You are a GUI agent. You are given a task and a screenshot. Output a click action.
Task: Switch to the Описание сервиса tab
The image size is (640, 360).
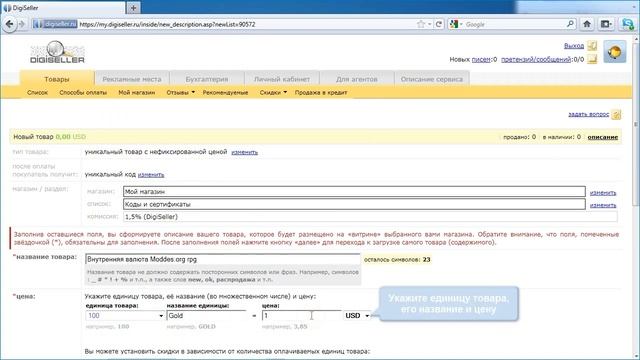(431, 79)
